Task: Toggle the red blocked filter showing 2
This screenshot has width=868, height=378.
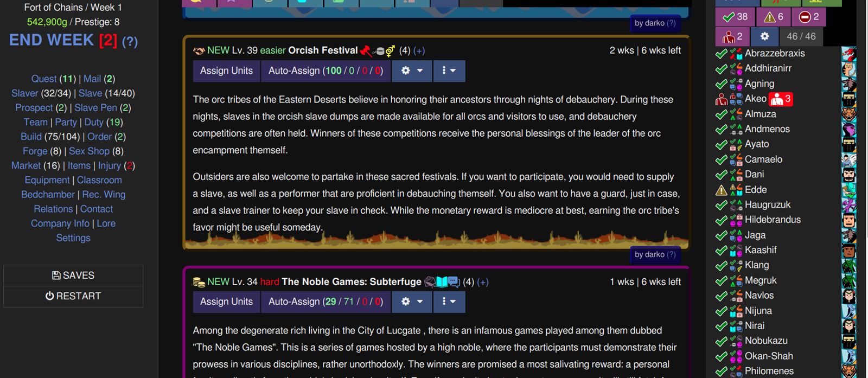Action: pyautogui.click(x=809, y=17)
